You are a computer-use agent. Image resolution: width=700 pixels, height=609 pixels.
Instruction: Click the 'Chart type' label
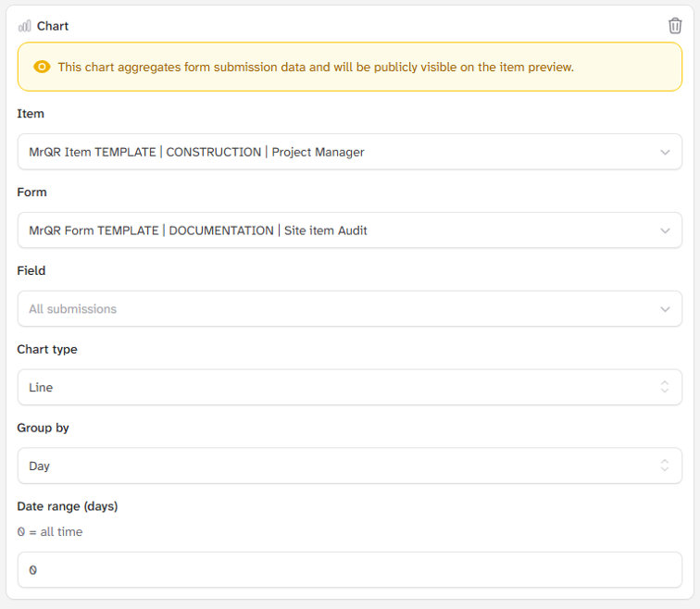(47, 349)
